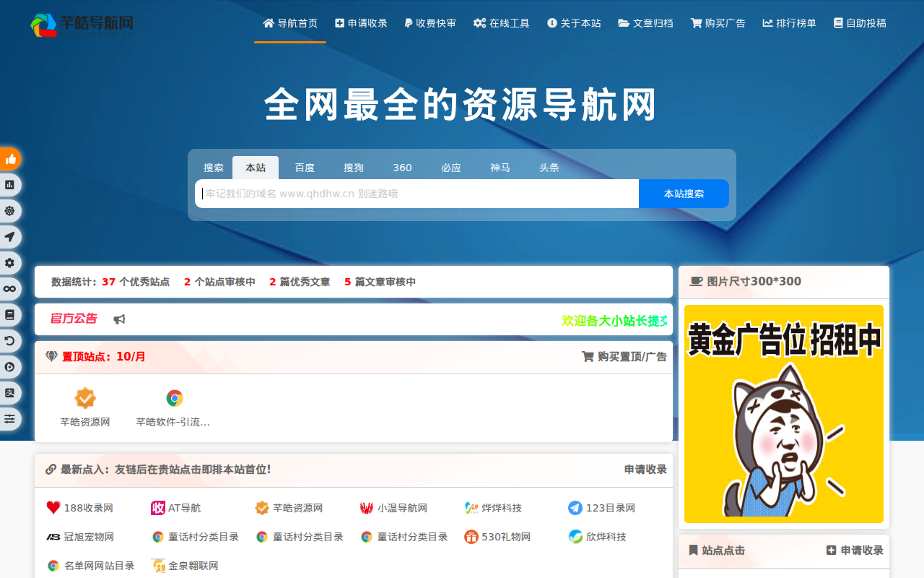Click the 申请收录 link above the site list
Image resolution: width=924 pixels, height=578 pixels.
(x=645, y=469)
